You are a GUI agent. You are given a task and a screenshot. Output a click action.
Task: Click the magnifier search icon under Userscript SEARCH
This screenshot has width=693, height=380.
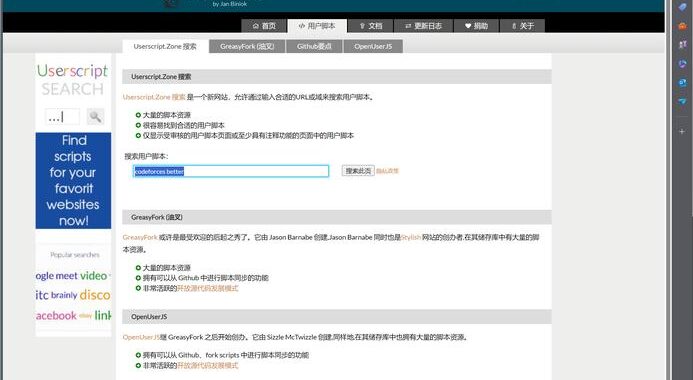95,117
